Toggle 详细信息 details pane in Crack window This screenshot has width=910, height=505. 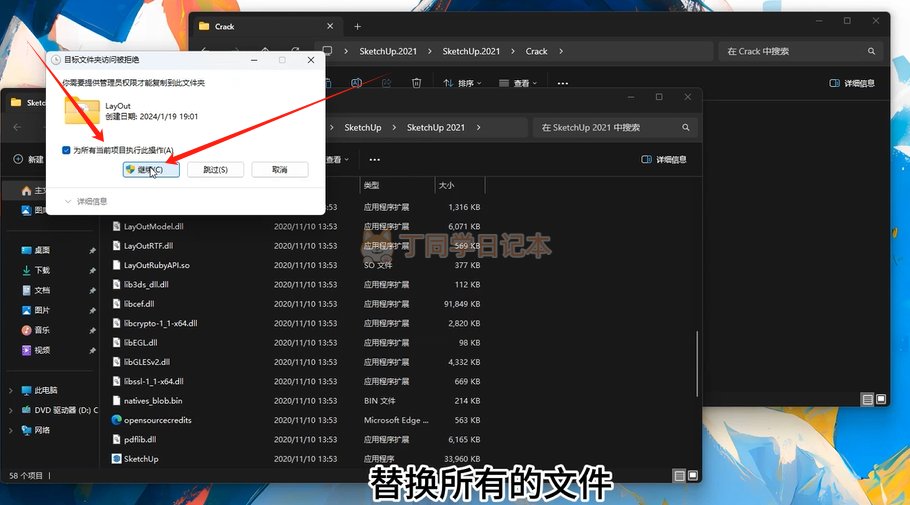click(852, 84)
